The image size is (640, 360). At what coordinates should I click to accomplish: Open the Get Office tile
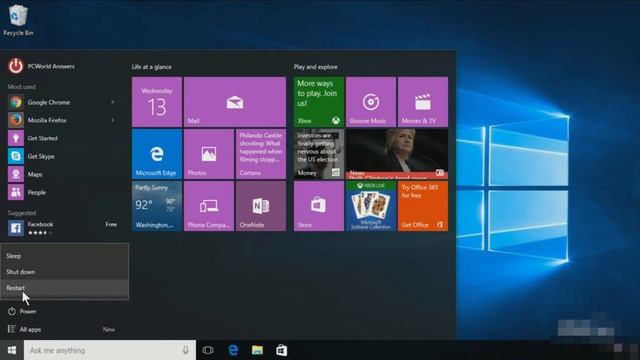423,206
